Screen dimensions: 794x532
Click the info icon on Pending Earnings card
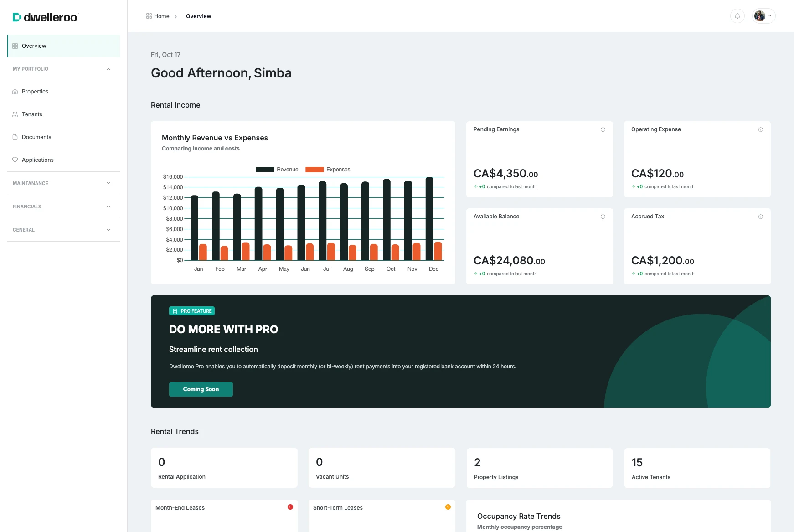tap(603, 129)
